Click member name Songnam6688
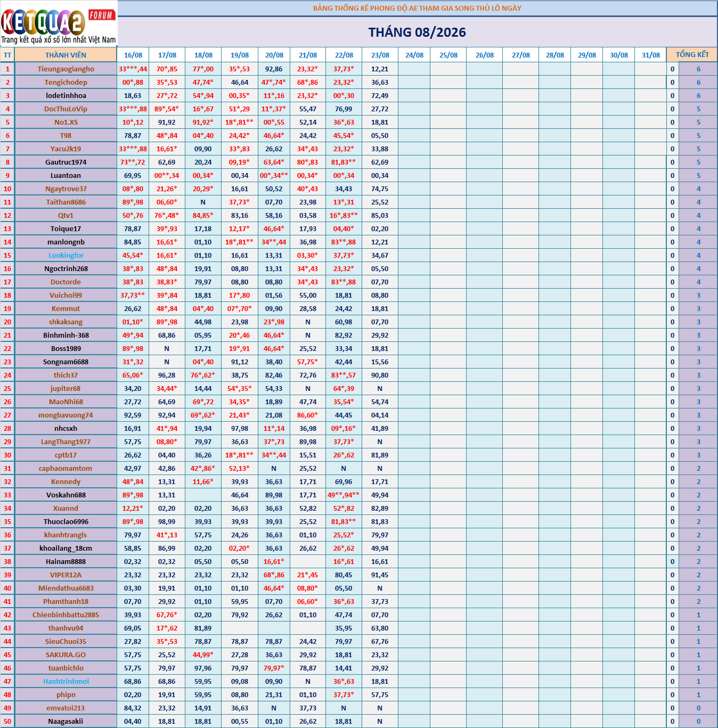The height and width of the screenshot is (728, 718). pos(66,362)
